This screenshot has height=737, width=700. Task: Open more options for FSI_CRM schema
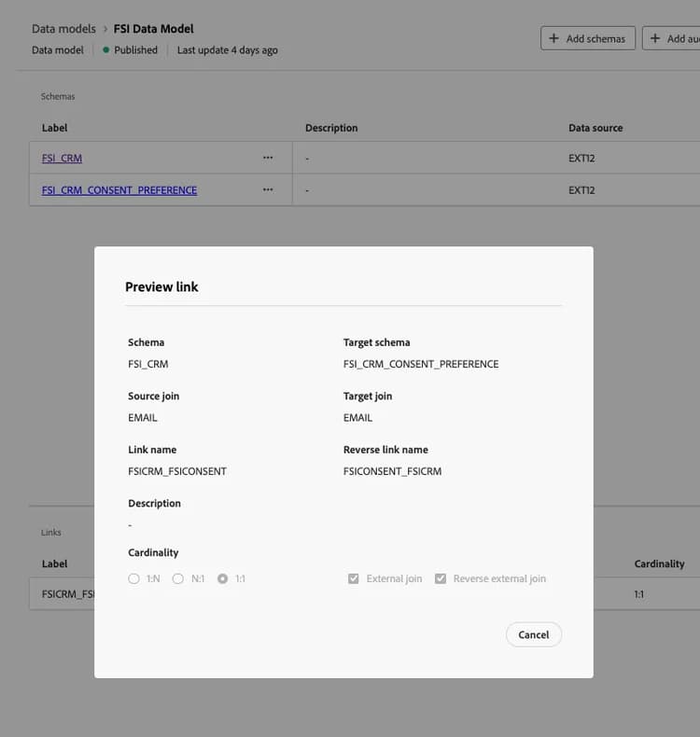[268, 158]
